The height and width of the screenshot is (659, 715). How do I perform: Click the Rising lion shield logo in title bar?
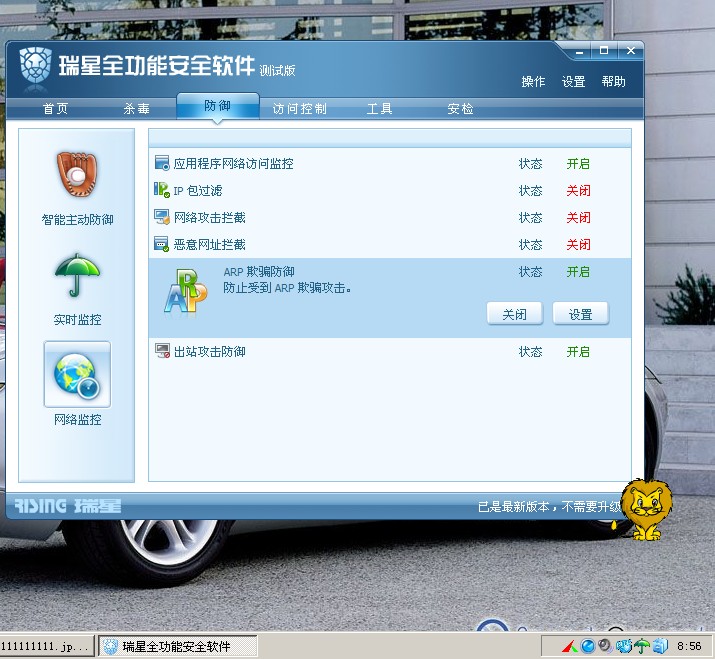coord(36,66)
